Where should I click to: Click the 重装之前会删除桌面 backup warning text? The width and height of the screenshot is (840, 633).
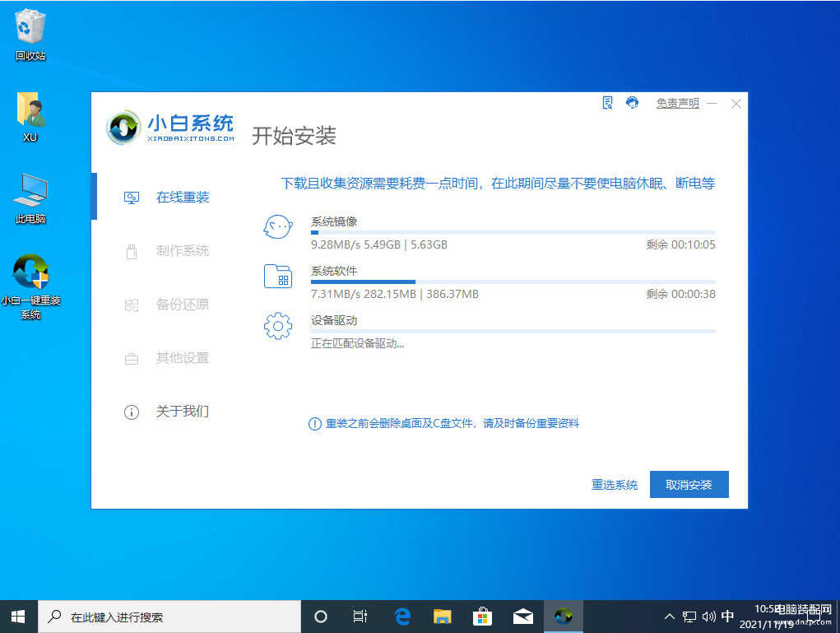click(x=452, y=423)
